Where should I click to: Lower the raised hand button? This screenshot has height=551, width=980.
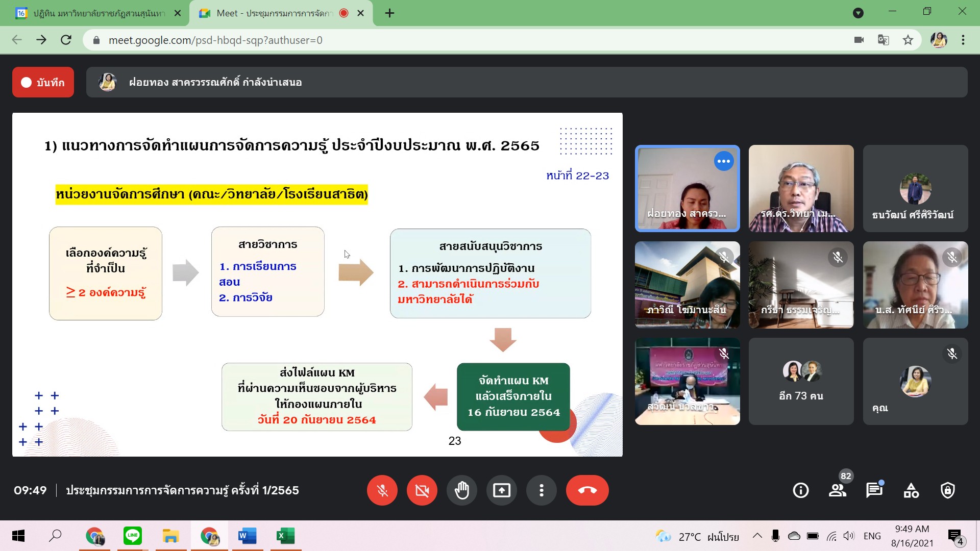pyautogui.click(x=461, y=490)
